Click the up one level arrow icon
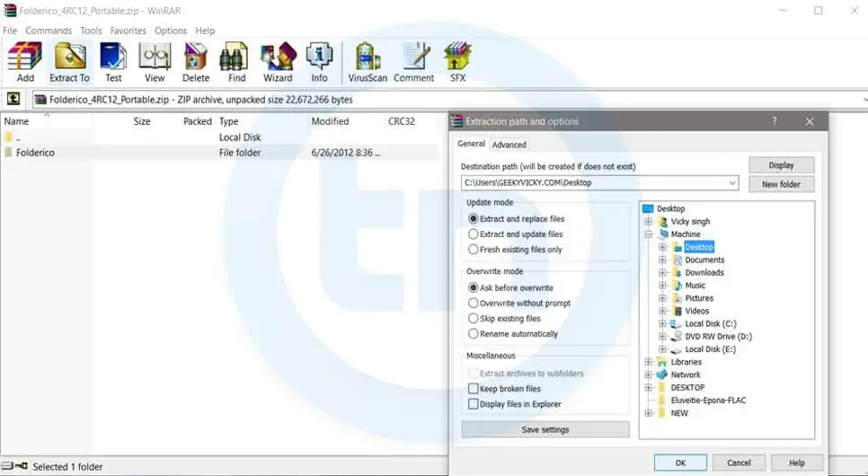 tap(13, 99)
